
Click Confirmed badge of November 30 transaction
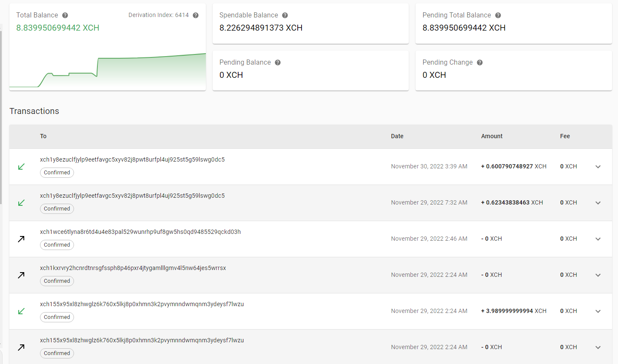pos(57,173)
